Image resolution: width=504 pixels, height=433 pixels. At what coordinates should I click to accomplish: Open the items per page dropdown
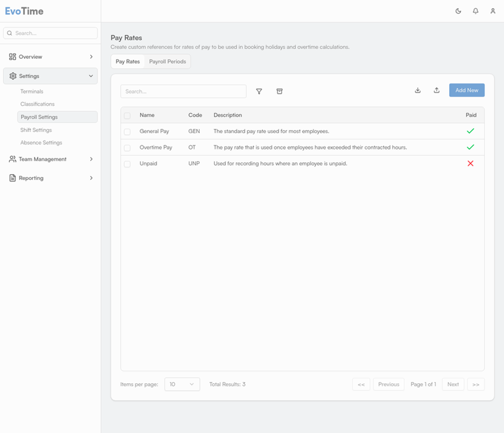click(x=182, y=384)
